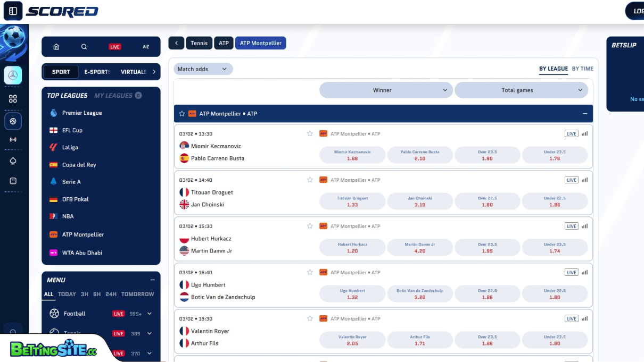Switch sorting to BY TIME

tap(582, 69)
